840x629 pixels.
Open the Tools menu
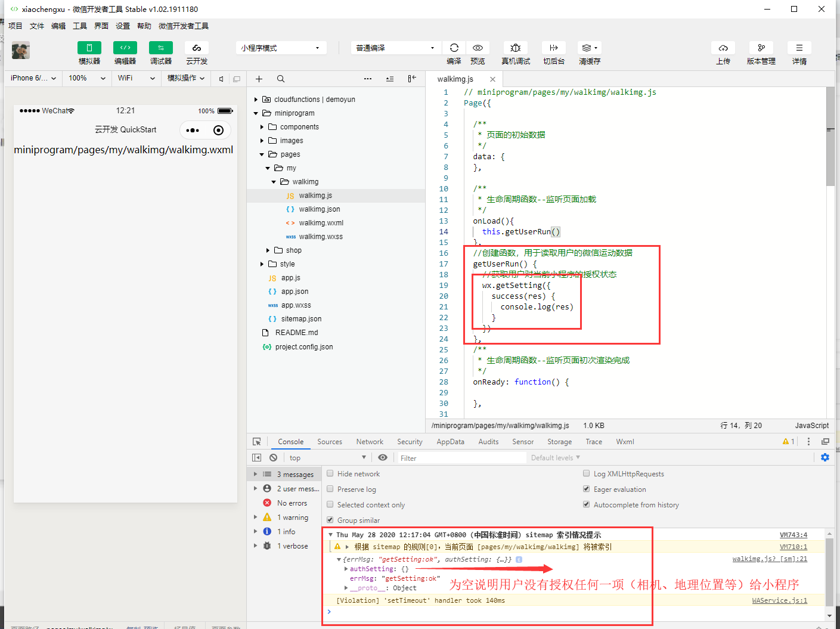coord(80,26)
